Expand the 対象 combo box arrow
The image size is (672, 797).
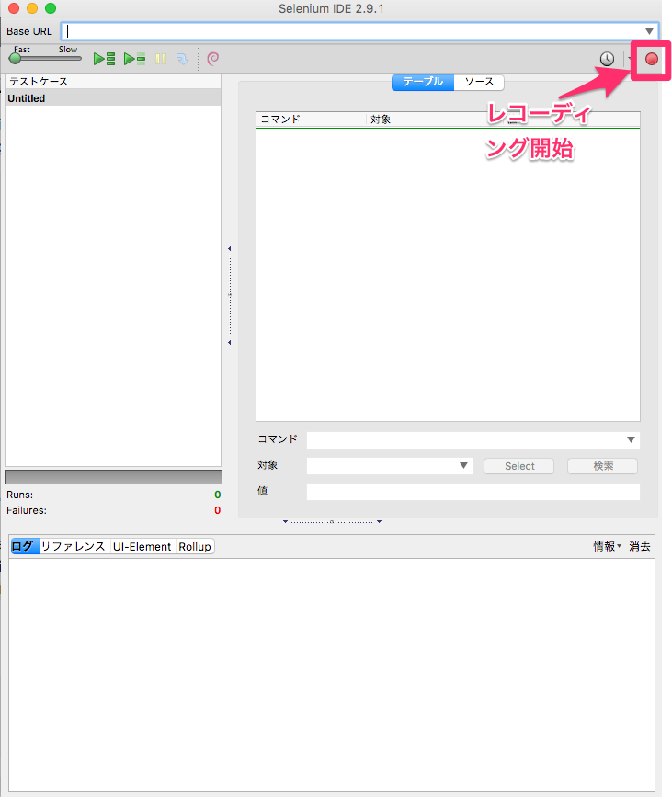tap(463, 465)
